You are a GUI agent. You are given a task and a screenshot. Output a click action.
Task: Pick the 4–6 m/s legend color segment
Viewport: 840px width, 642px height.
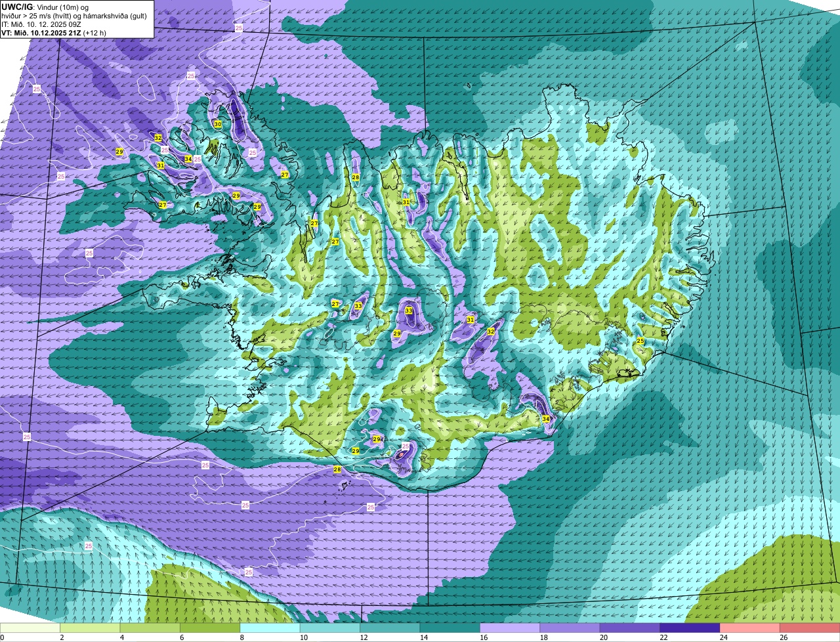pos(150,628)
